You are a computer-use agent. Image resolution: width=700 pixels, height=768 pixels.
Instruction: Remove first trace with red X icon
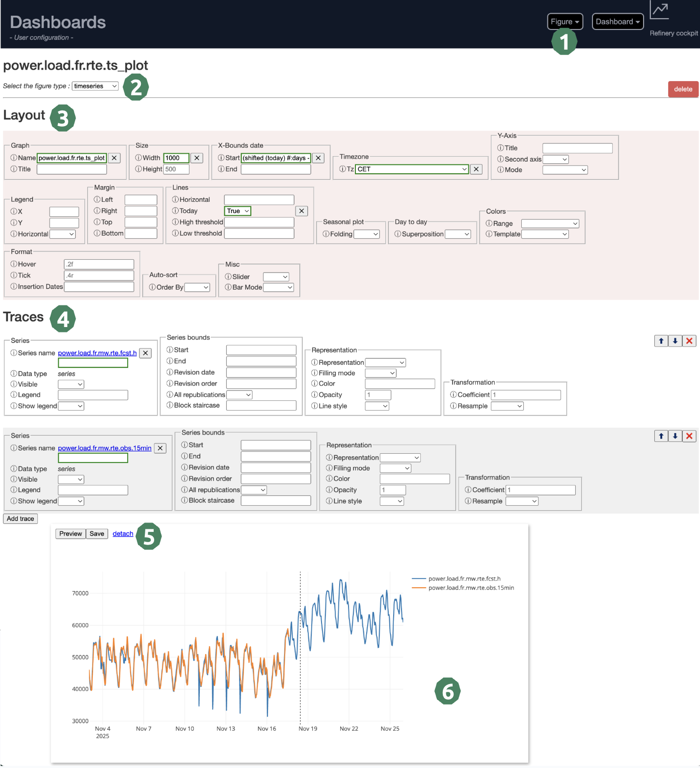pos(689,341)
